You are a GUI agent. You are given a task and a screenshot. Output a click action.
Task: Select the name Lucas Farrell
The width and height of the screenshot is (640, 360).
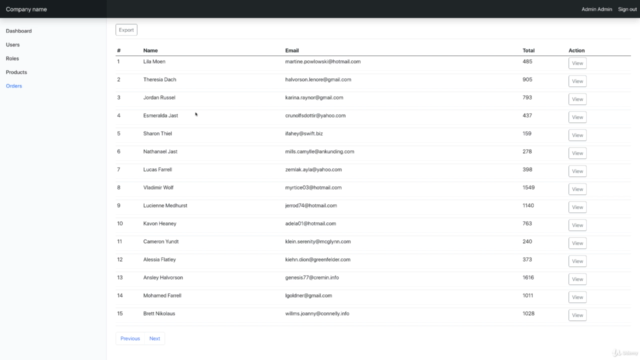tap(158, 169)
